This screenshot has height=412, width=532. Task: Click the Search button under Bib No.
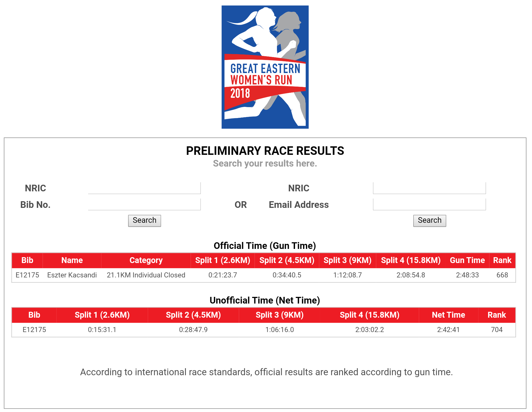tap(145, 221)
